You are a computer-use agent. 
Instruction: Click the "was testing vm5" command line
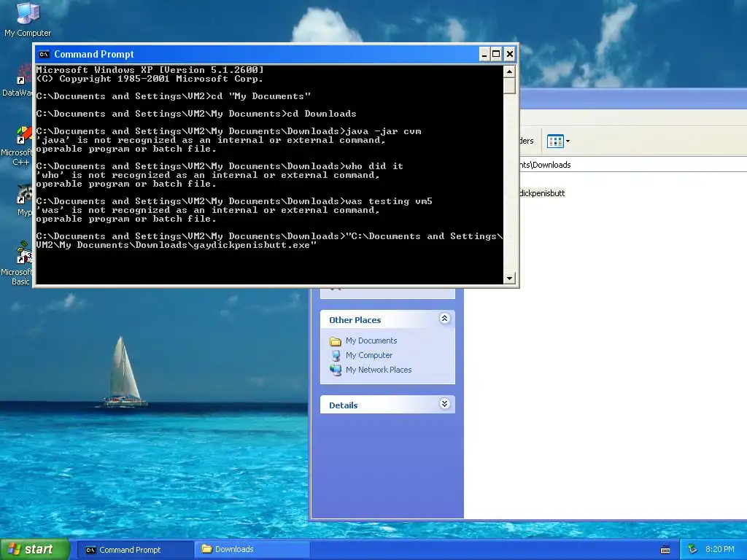(234, 201)
